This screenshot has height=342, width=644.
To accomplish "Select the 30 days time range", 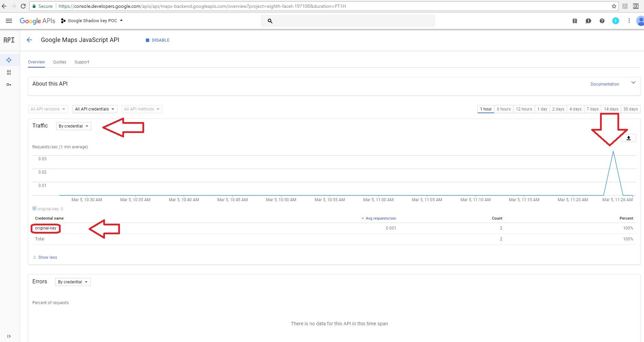I will [x=630, y=109].
